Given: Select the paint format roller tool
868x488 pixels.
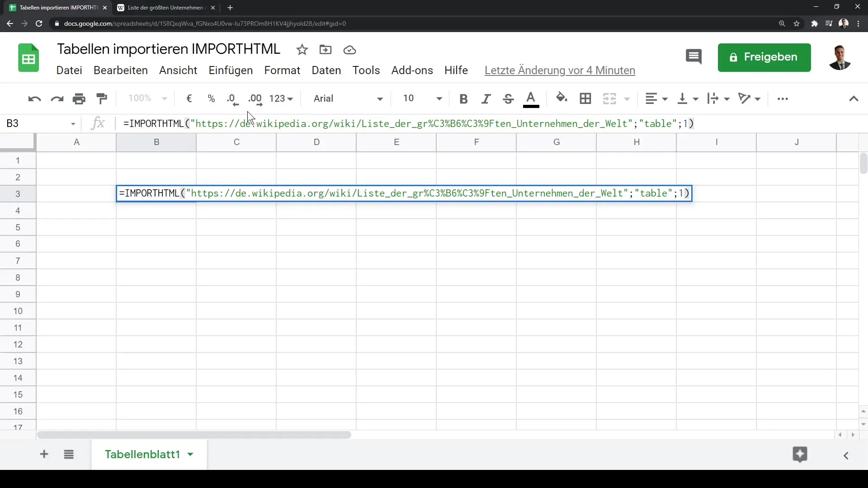Looking at the screenshot, I should (102, 99).
